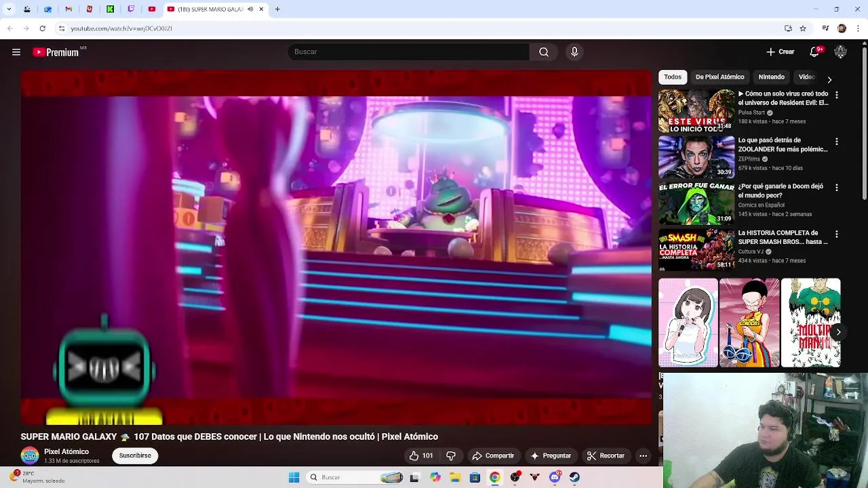Open Chrome three-dot menu
Screen dimensions: 868x488
pos(858,28)
